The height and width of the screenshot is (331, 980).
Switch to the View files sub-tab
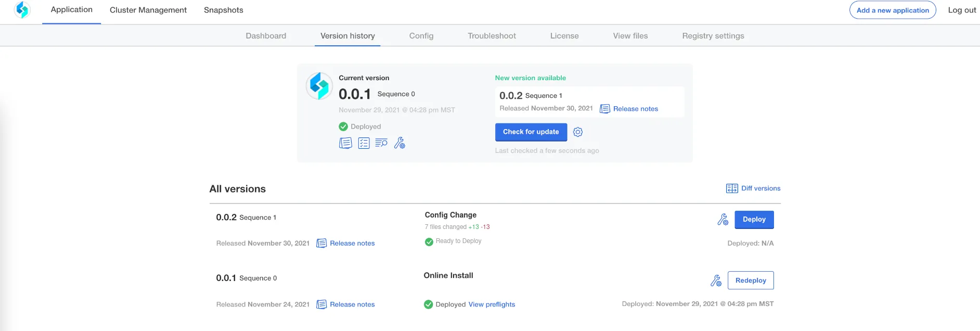pyautogui.click(x=630, y=36)
